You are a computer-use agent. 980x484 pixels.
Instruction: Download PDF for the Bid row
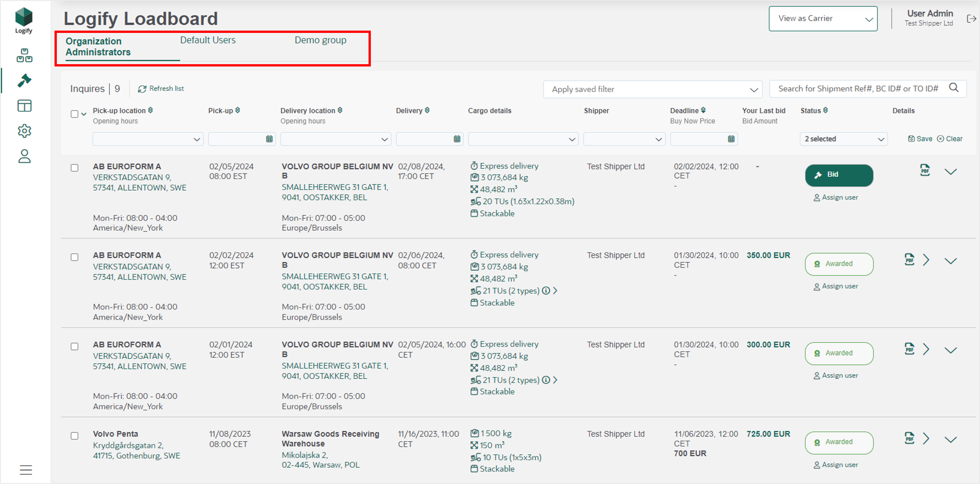coord(925,170)
